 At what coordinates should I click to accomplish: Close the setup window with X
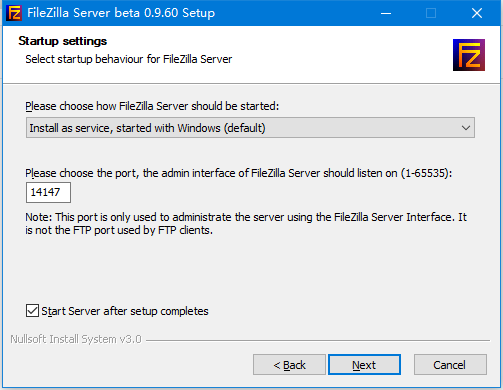coord(477,13)
